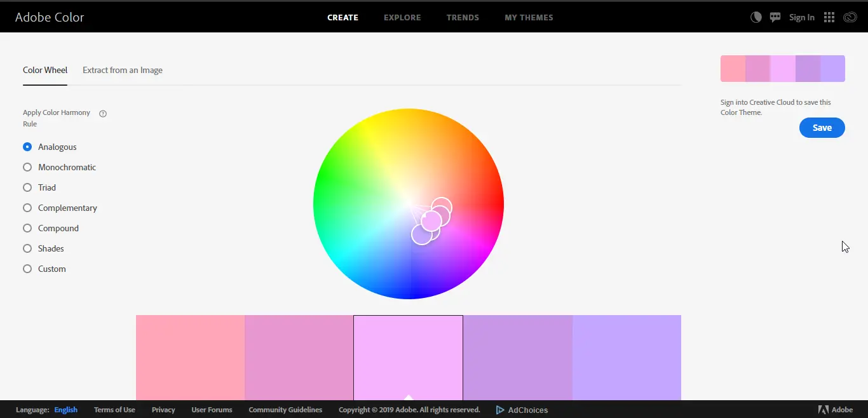Click the Adobe Color logo text
Viewport: 868px width, 418px height.
(x=50, y=17)
